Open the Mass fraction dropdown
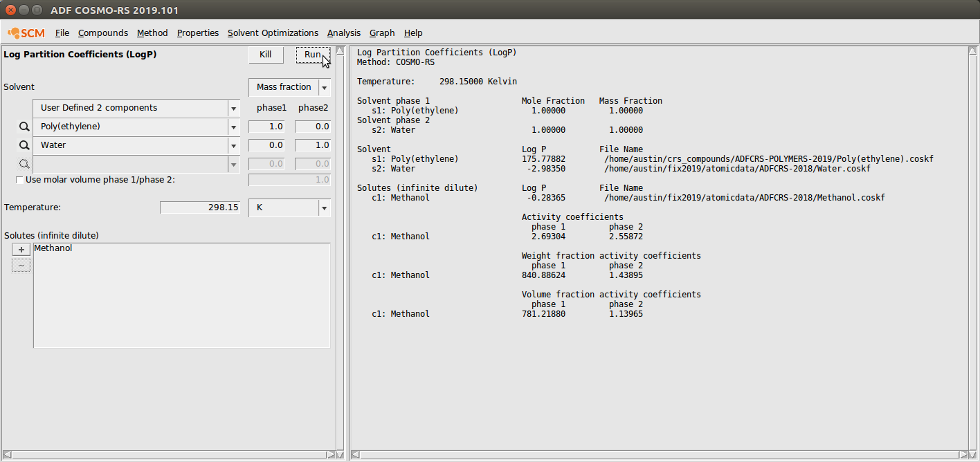The width and height of the screenshot is (980, 462). [x=324, y=87]
